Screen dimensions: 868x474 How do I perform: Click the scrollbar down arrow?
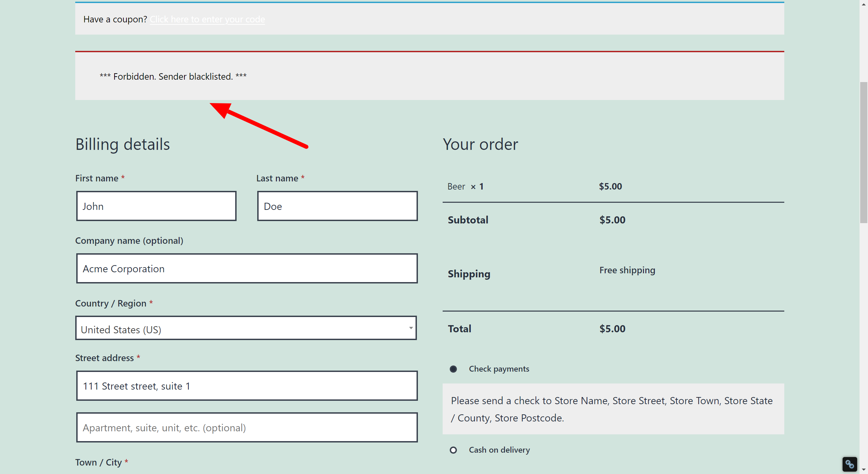point(864,470)
